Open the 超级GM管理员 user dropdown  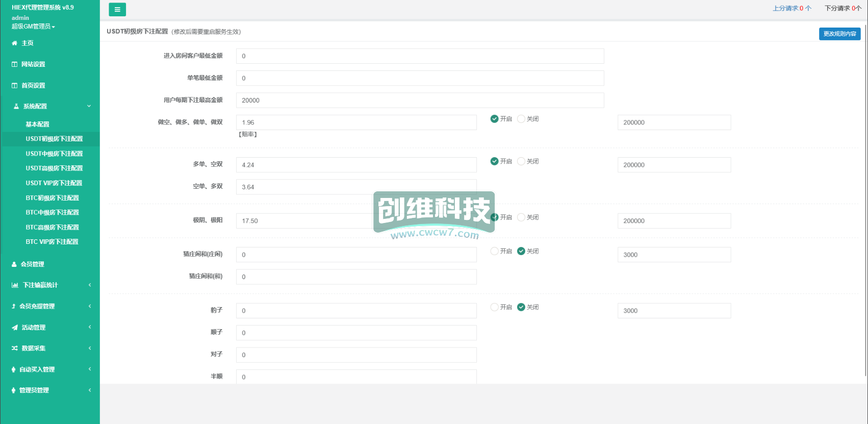click(33, 27)
